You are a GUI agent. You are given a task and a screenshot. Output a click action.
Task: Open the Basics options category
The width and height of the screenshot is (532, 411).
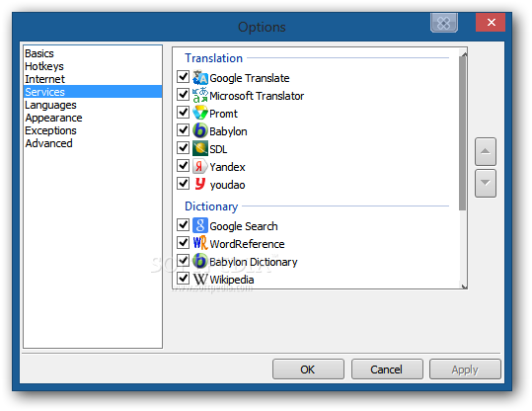pyautogui.click(x=93, y=53)
